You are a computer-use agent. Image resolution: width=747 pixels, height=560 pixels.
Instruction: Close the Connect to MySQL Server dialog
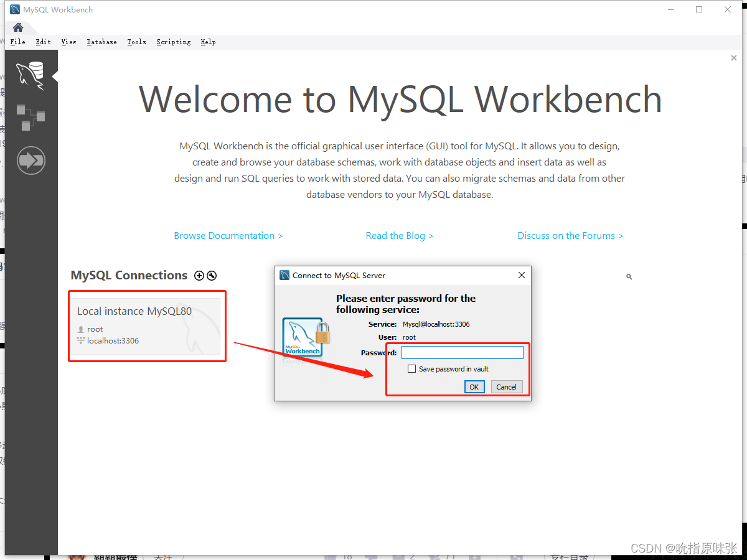pyautogui.click(x=522, y=275)
